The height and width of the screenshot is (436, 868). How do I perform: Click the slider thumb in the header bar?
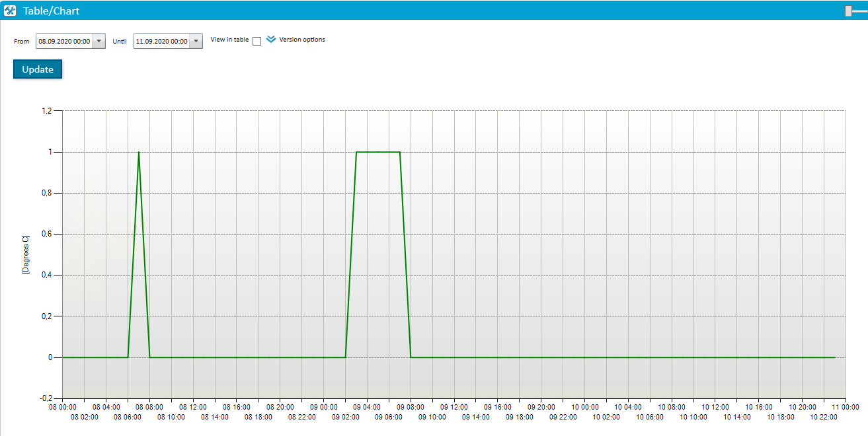pyautogui.click(x=848, y=11)
